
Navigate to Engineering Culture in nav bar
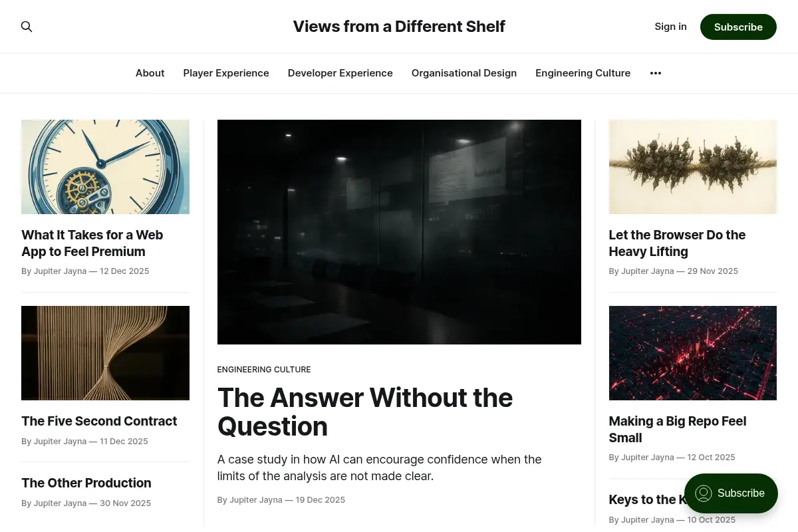click(x=583, y=73)
